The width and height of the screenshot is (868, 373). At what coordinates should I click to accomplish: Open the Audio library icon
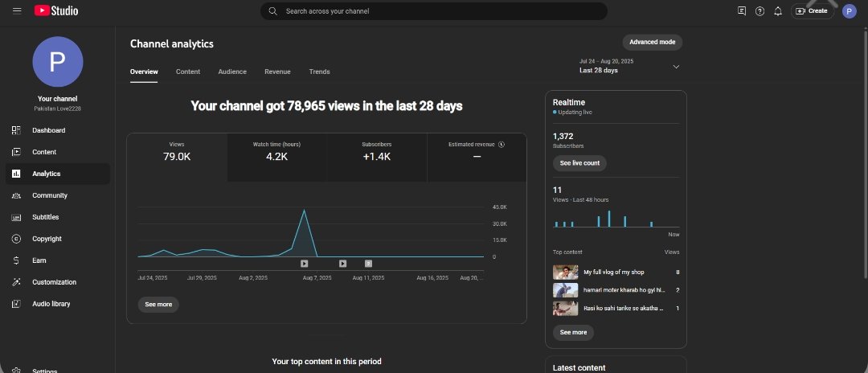pyautogui.click(x=16, y=304)
